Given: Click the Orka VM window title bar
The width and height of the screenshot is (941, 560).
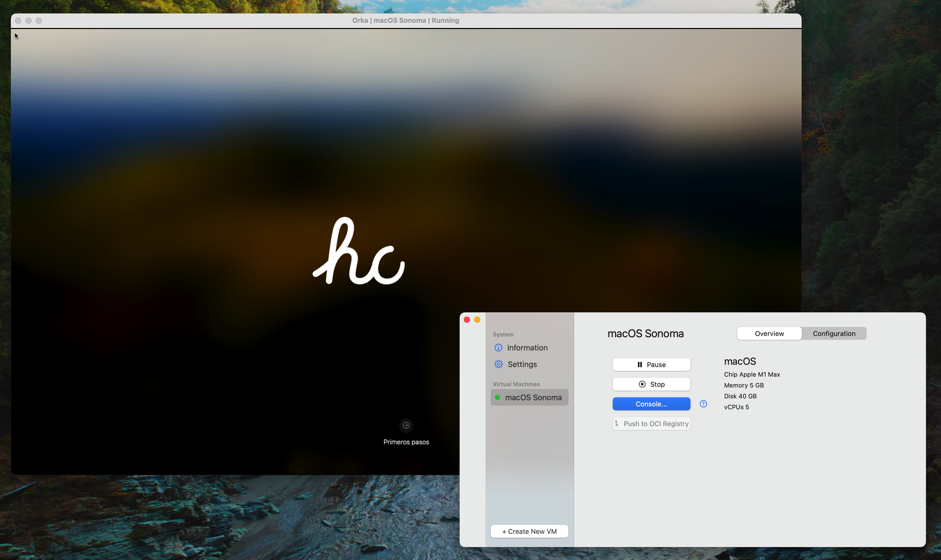Looking at the screenshot, I should pyautogui.click(x=405, y=20).
